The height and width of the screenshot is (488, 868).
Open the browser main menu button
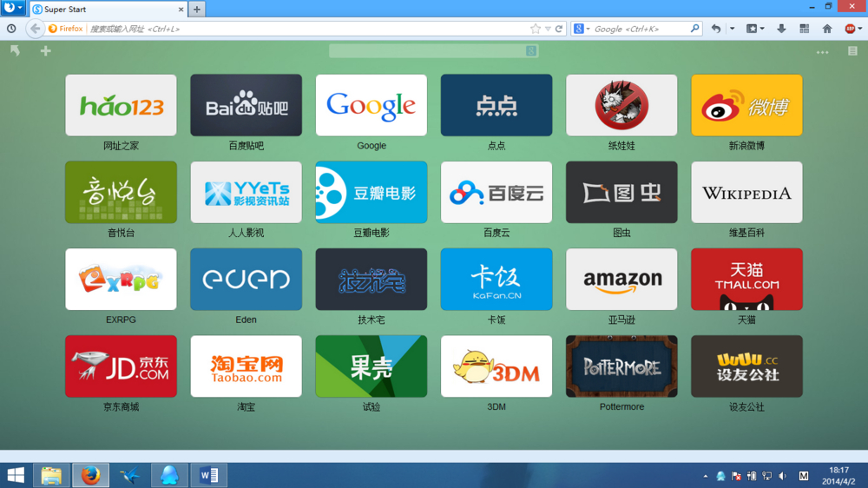coord(13,8)
